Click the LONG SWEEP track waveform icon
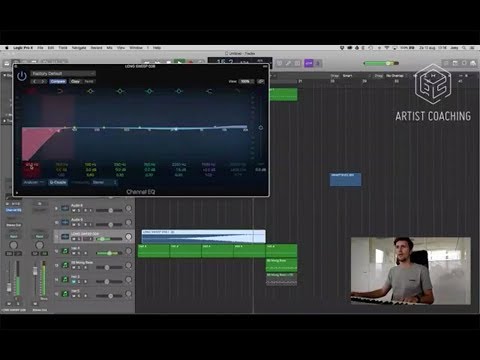The width and height of the screenshot is (480, 360). (x=65, y=237)
